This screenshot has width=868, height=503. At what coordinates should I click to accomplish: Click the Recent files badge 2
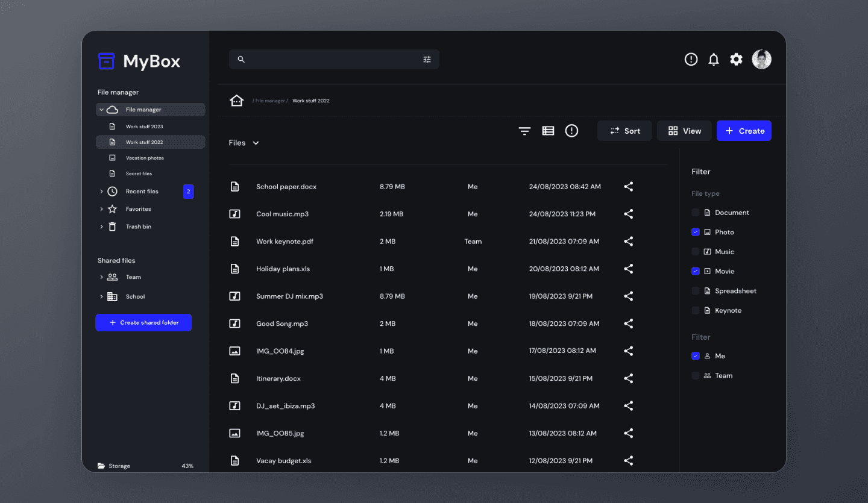pos(189,192)
